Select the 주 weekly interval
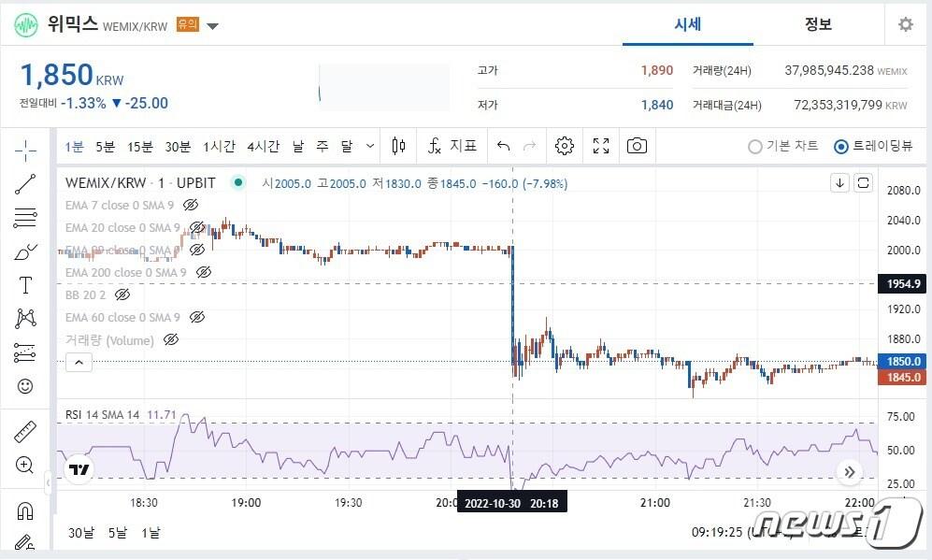This screenshot has width=932, height=560. (323, 146)
